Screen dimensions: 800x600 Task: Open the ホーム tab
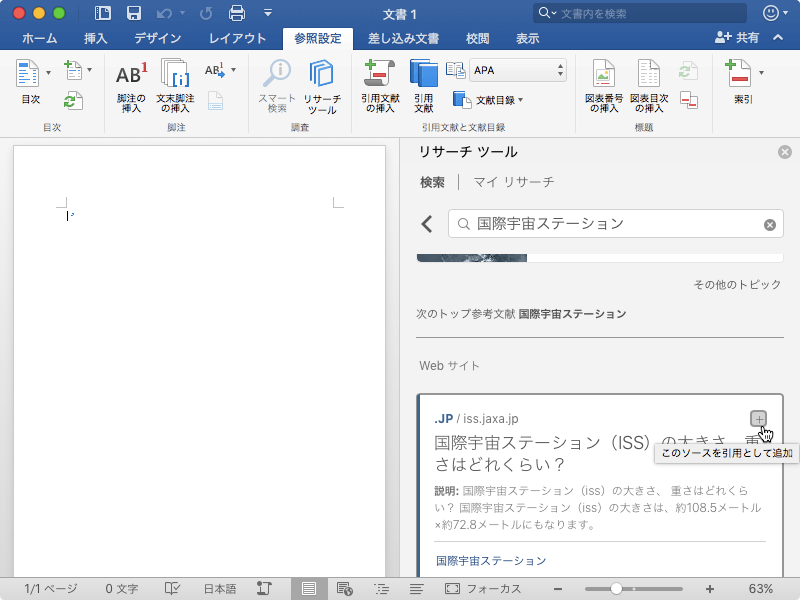40,38
